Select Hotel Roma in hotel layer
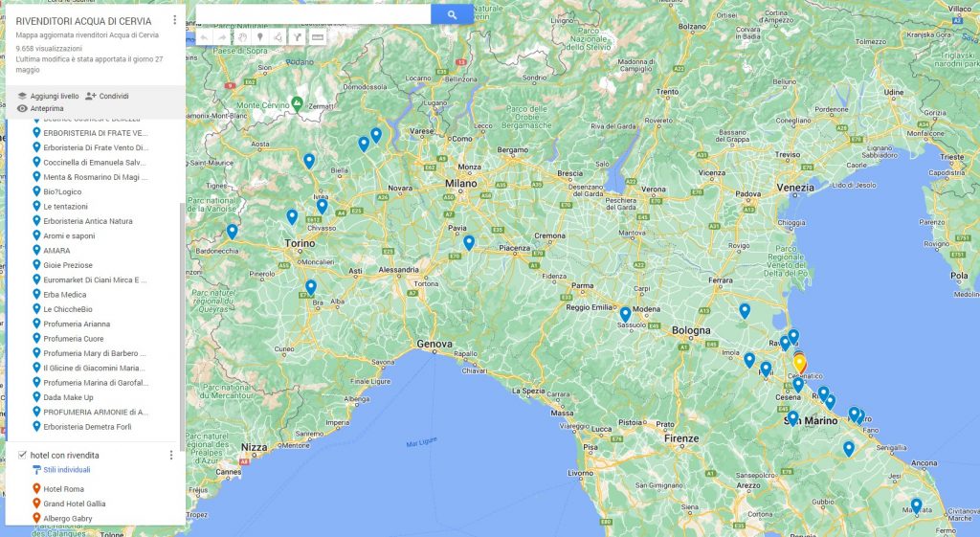Screen dimensions: 980x537 (64, 489)
